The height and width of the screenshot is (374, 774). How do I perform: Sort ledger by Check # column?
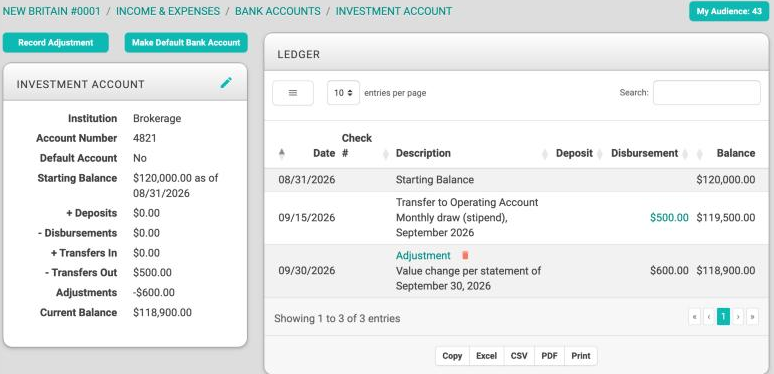click(386, 154)
